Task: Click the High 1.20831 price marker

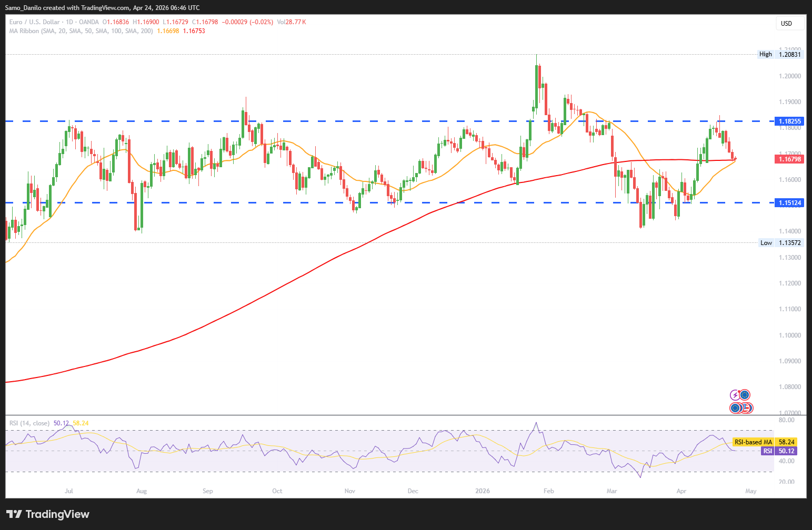Action: click(781, 54)
